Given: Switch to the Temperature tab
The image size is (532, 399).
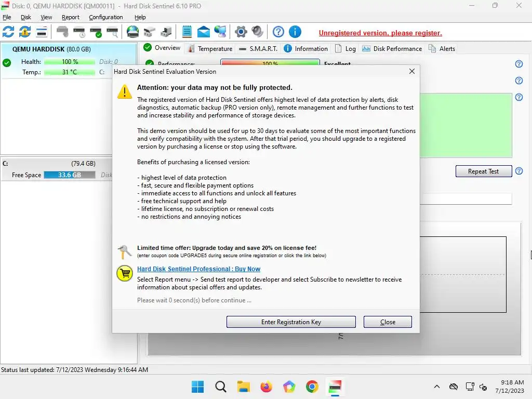Looking at the screenshot, I should tap(210, 48).
